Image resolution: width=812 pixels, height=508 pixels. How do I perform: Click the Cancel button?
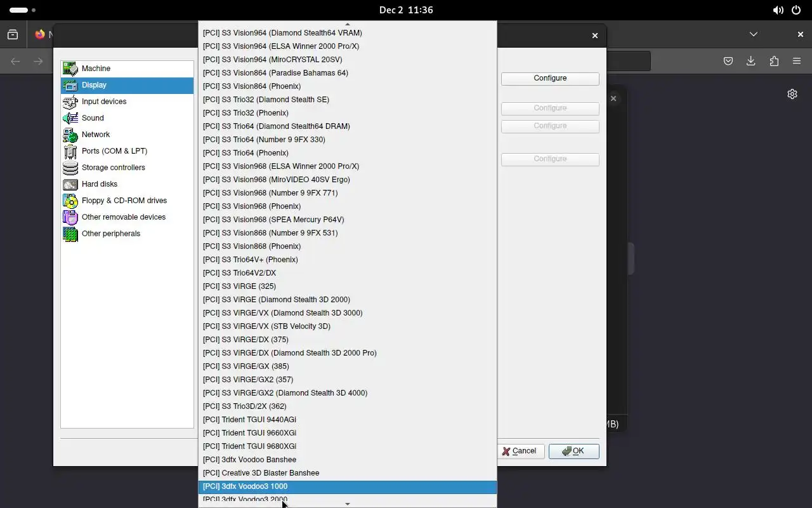coord(519,451)
